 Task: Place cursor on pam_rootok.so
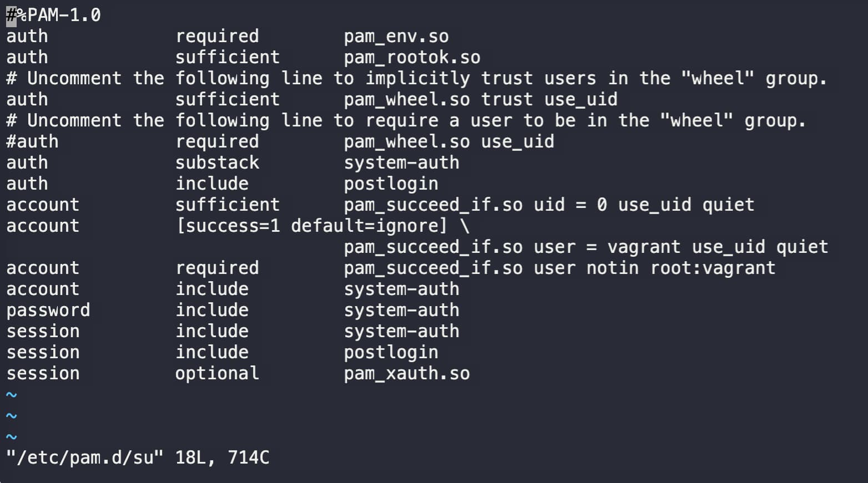pyautogui.click(x=412, y=58)
